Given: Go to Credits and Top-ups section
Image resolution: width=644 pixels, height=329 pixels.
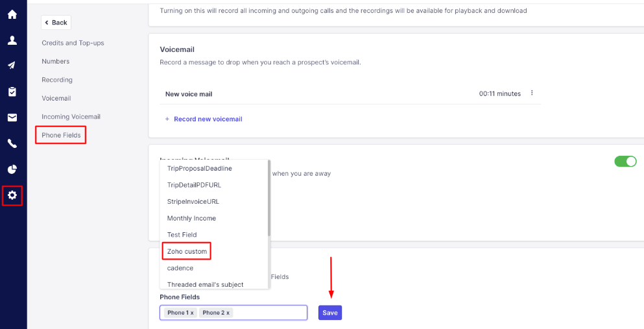Looking at the screenshot, I should pos(73,43).
